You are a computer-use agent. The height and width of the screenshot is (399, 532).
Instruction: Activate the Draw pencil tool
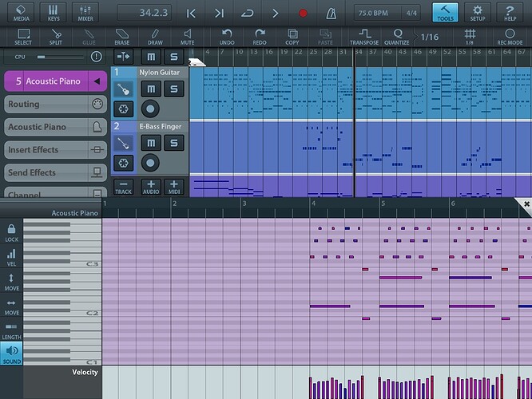[x=154, y=36]
